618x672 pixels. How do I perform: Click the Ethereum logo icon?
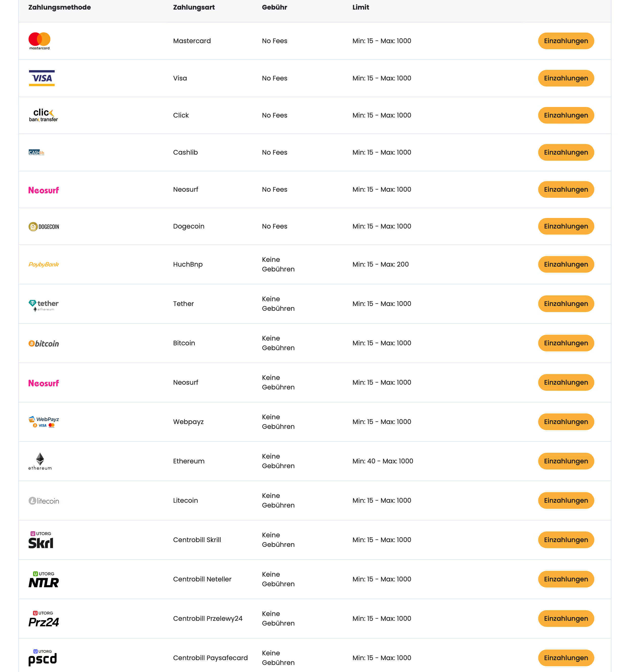[40, 461]
